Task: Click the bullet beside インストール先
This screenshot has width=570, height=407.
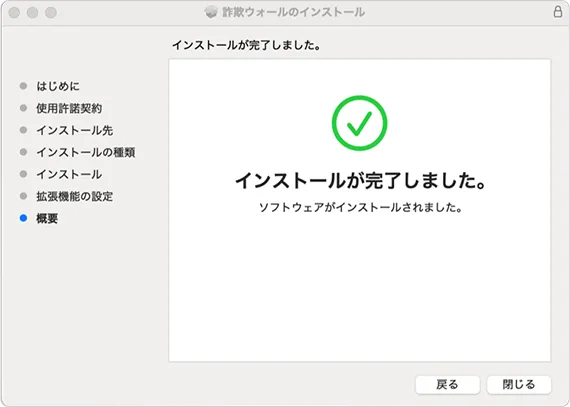Action: tap(23, 130)
